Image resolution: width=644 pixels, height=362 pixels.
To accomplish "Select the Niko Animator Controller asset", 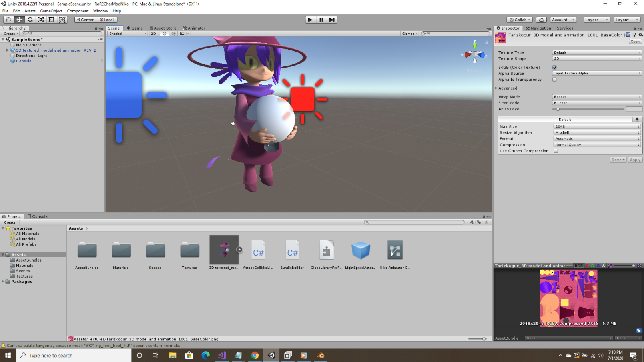I will pyautogui.click(x=395, y=255).
